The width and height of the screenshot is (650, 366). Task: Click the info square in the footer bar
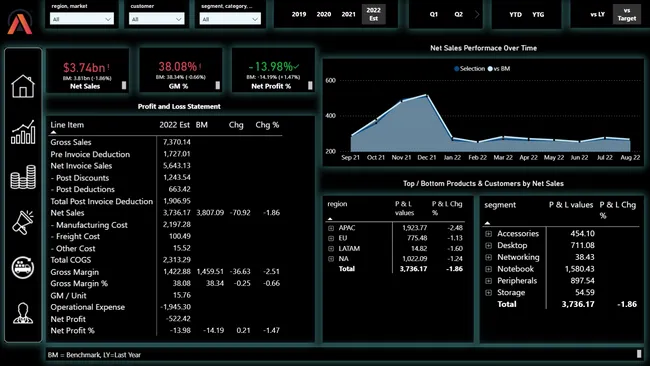639,354
